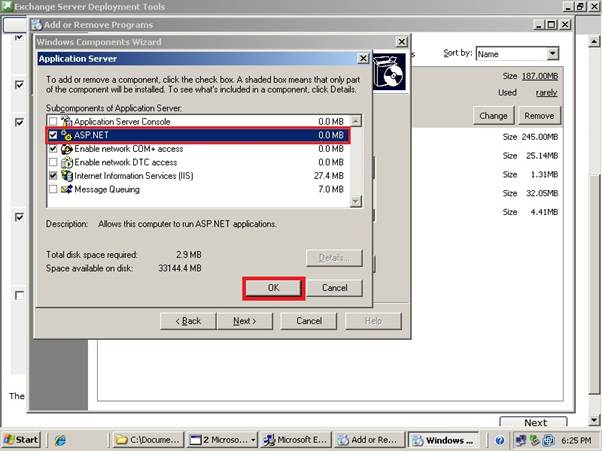602x451 pixels.
Task: Click the Change button for the program
Action: (493, 116)
